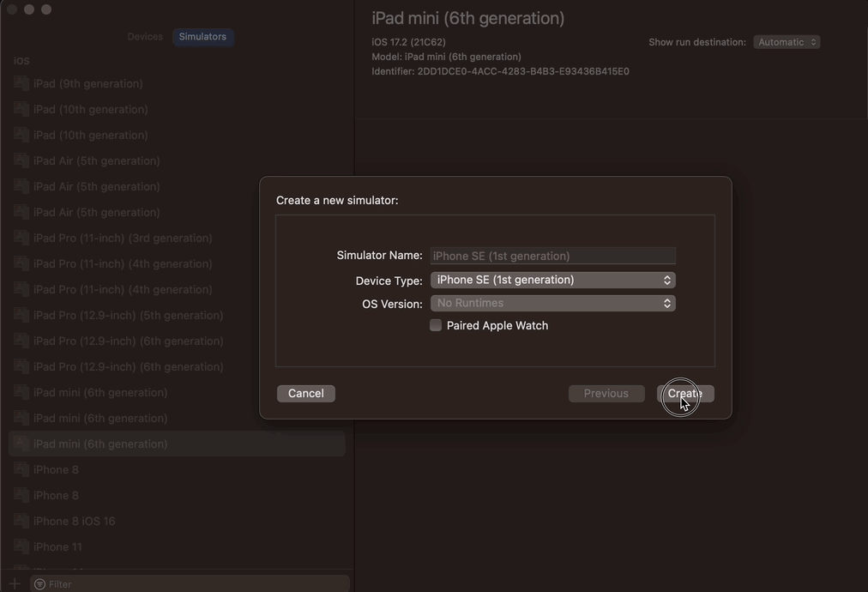
Task: Select iPad Pro (12.9-inch) (5th generation) row
Action: point(178,315)
